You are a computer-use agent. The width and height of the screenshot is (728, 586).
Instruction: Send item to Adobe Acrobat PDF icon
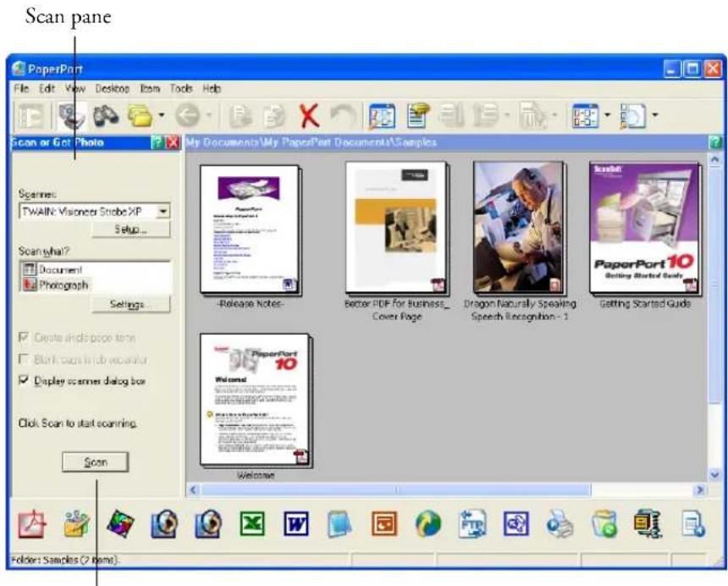point(32,524)
